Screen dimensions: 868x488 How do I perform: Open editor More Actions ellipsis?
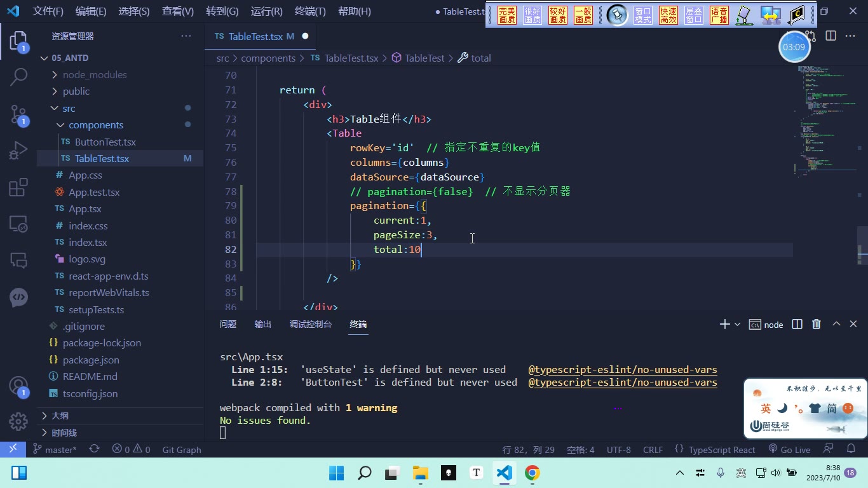(x=850, y=36)
